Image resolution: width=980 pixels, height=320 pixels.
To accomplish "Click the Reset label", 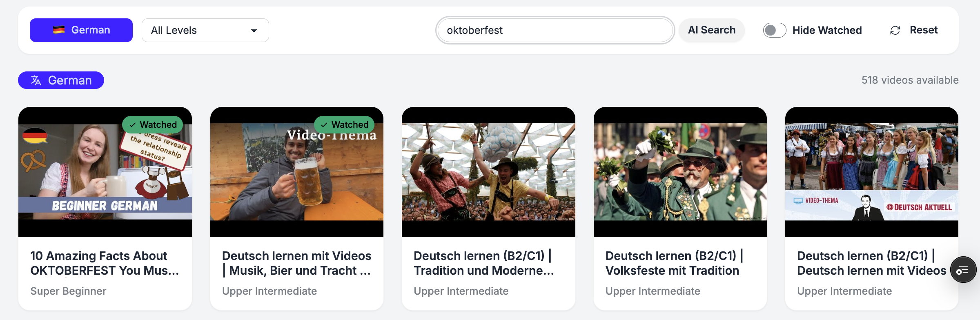I will [924, 30].
